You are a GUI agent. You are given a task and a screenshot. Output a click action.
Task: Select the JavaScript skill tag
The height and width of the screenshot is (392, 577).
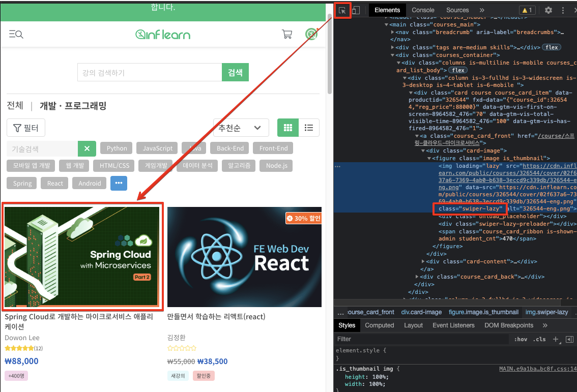click(157, 148)
